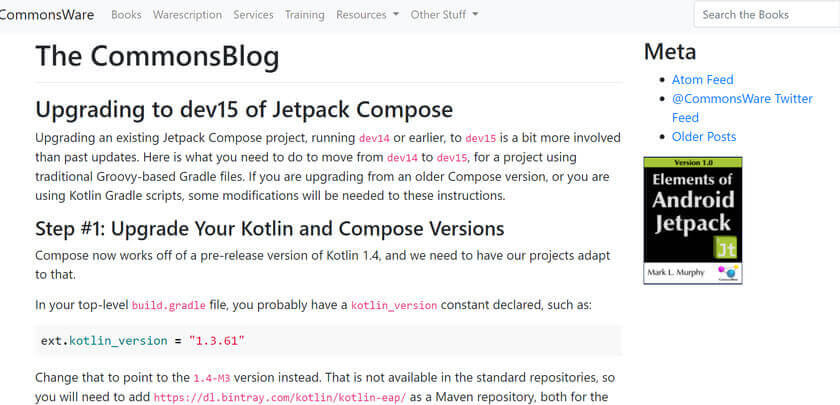Image resolution: width=840 pixels, height=405 pixels.
Task: Click the green Jt icon on book cover
Action: pos(726,249)
